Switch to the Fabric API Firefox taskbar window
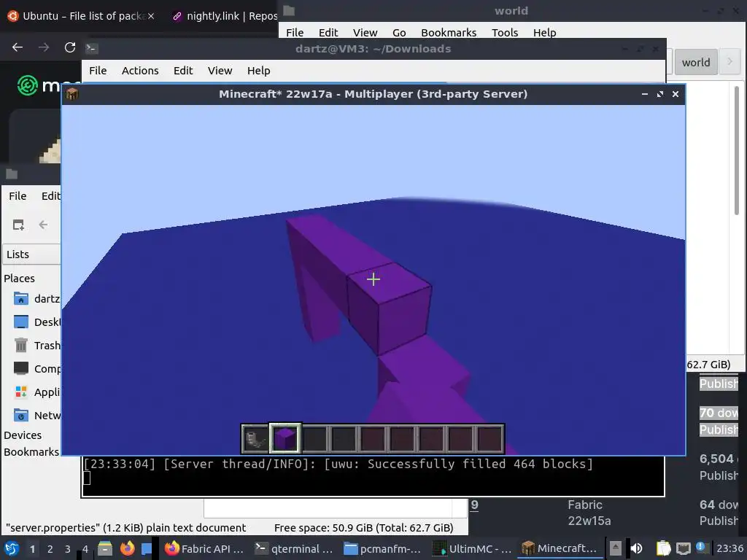Image resolution: width=747 pixels, height=560 pixels. 205,548
